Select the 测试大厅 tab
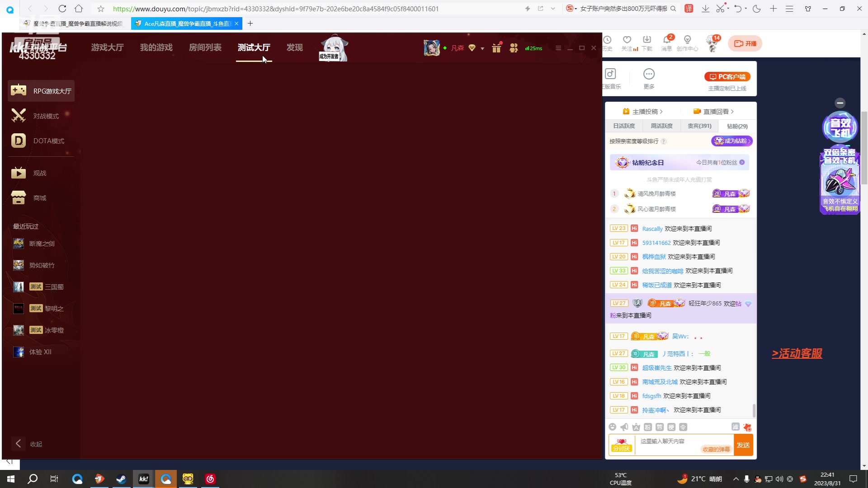 (x=254, y=47)
